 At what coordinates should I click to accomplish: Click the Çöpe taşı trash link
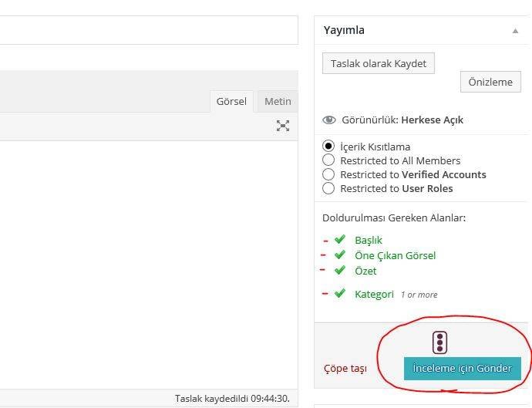tap(345, 369)
